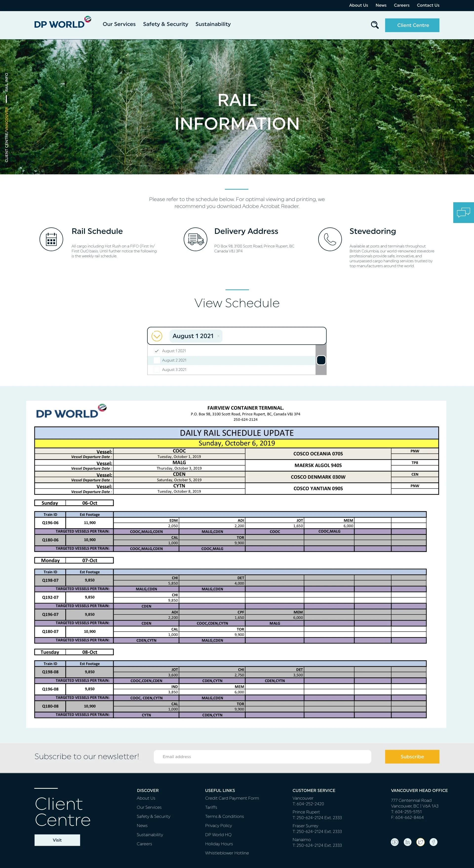This screenshot has height=868, width=474.
Task: Click the View Schedule heading
Action: click(x=237, y=303)
